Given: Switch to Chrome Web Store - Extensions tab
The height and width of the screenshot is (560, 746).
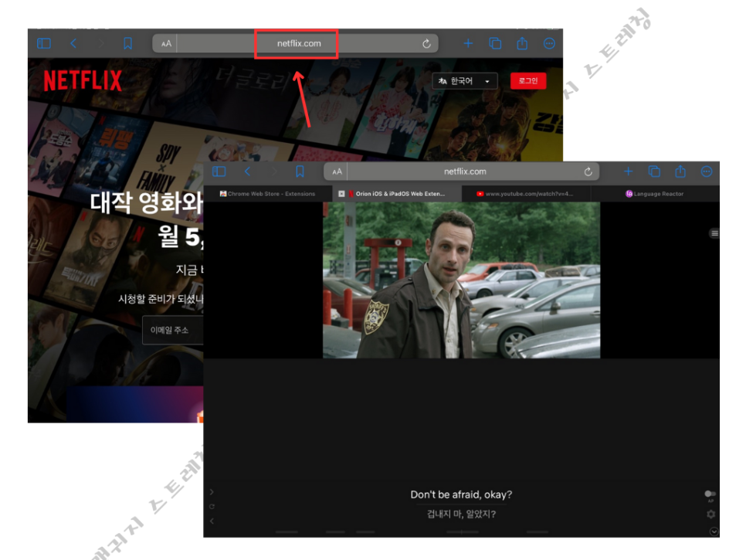Looking at the screenshot, I should (267, 194).
